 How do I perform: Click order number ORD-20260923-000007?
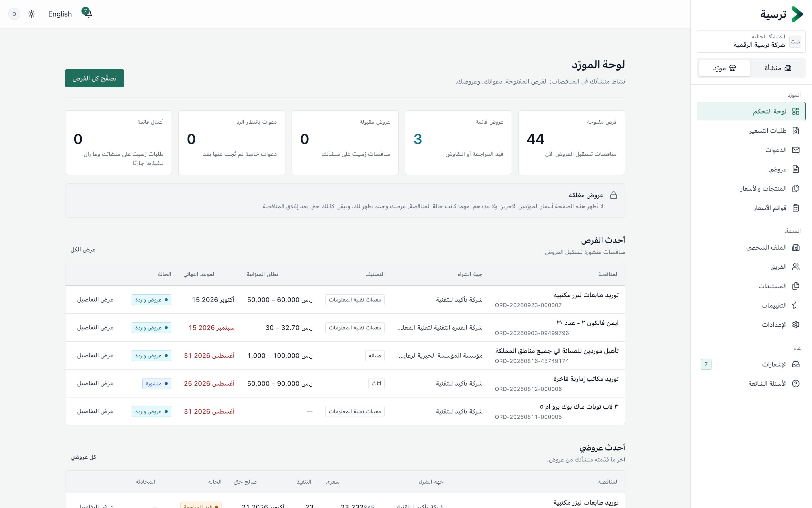pos(528,305)
